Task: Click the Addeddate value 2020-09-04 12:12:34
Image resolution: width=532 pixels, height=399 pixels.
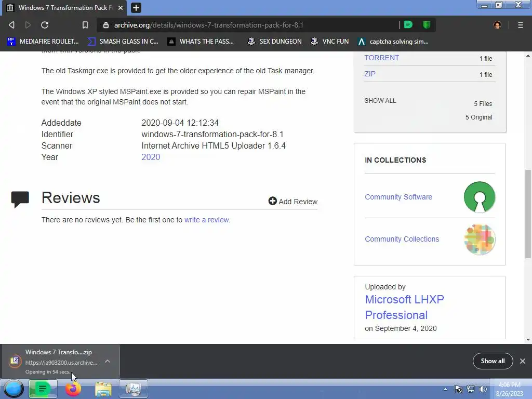Action: [x=180, y=123]
